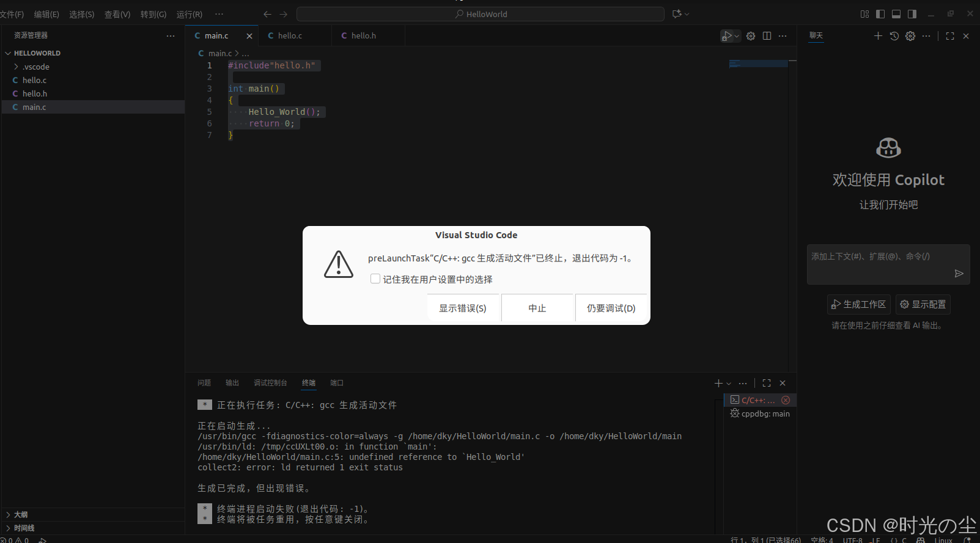This screenshot has height=543, width=980.
Task: Show Copilot chat history
Action: 894,36
